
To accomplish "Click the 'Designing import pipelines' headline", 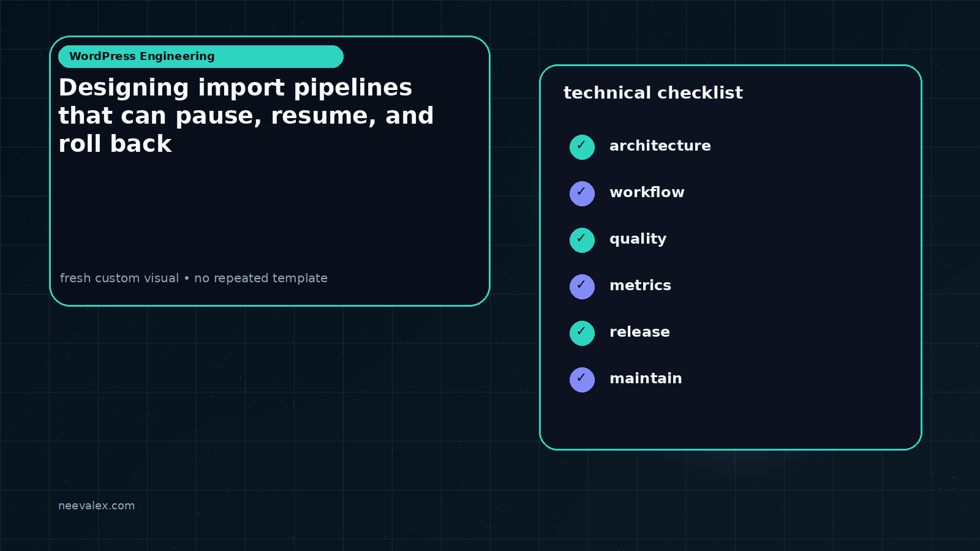I will pyautogui.click(x=246, y=116).
